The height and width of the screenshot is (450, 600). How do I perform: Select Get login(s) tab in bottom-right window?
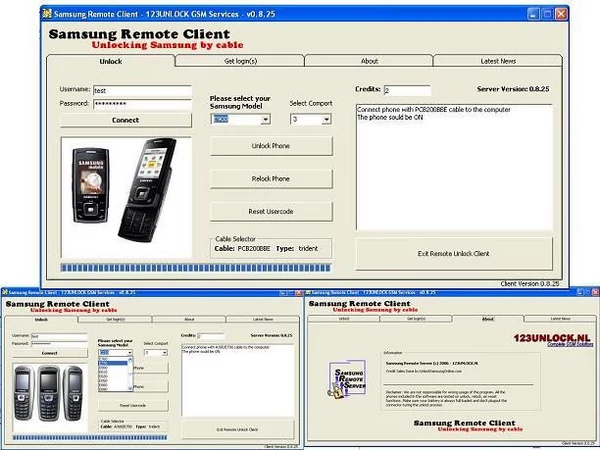pyautogui.click(x=416, y=319)
